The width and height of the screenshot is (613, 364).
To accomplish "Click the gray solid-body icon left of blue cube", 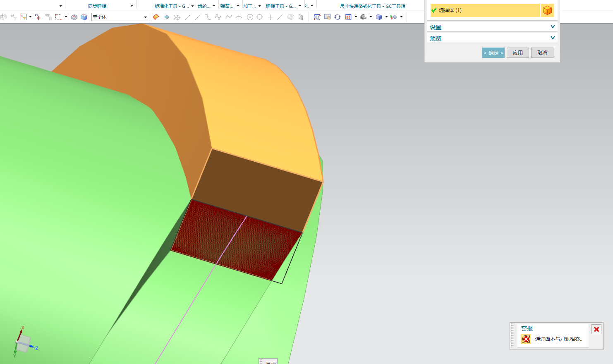I will (74, 17).
